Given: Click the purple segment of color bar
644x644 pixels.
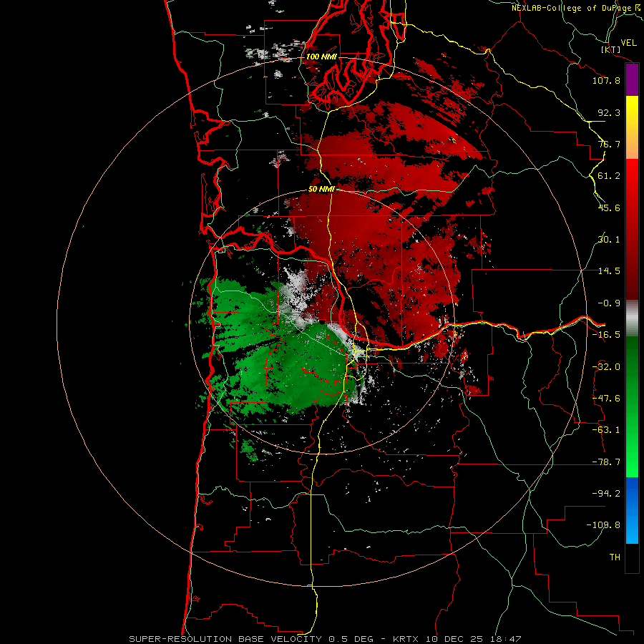Looking at the screenshot, I should tap(632, 80).
